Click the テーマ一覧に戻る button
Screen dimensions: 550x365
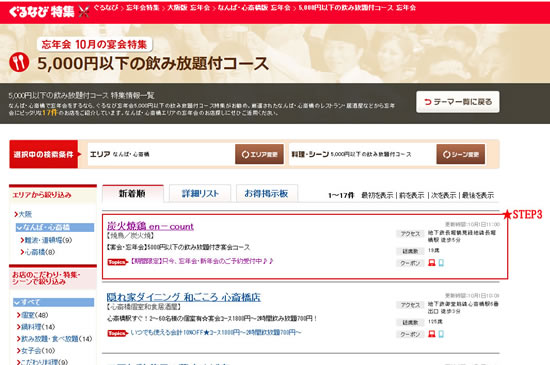coord(458,102)
